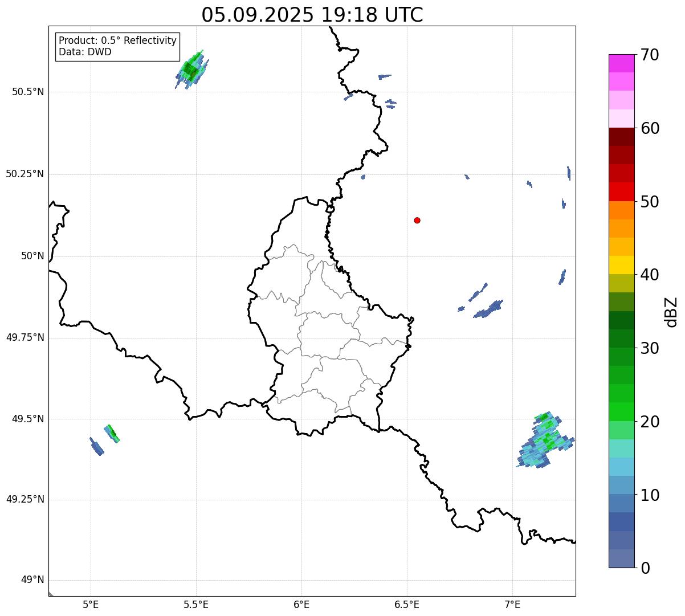Click the 'Product: 0.5° Reflectivity' legend text
The height and width of the screenshot is (616, 685).
tap(117, 41)
